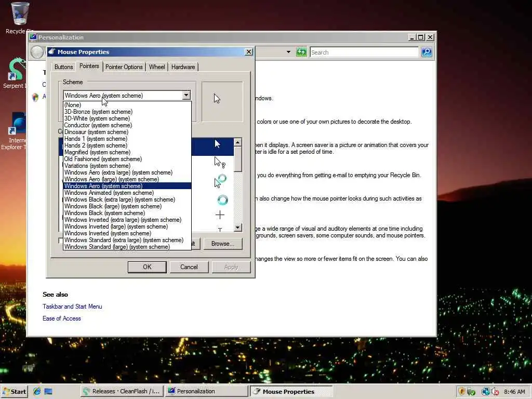Choose Old Fashioned scheme

127,159
